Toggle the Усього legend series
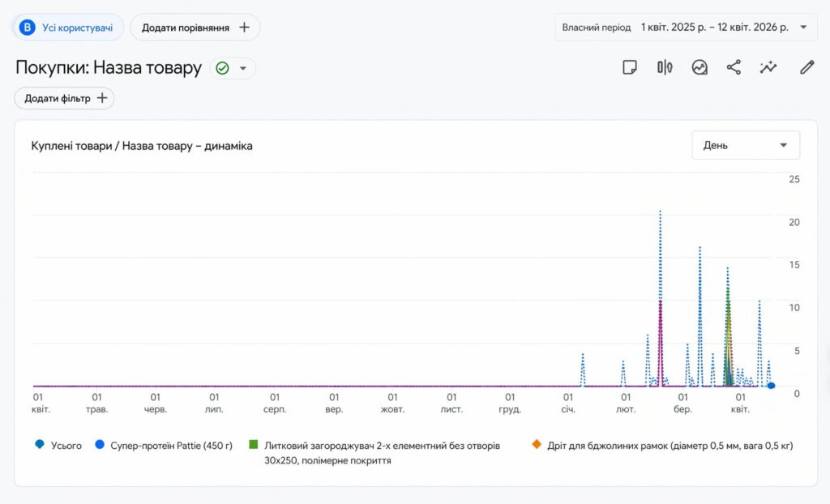Image resolution: width=830 pixels, height=504 pixels. tap(59, 445)
